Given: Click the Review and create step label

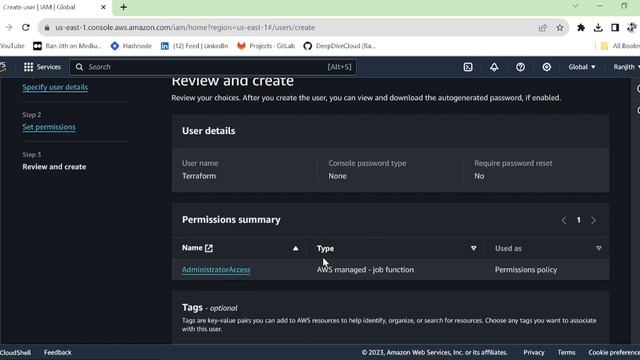Looking at the screenshot, I should pos(54,167).
